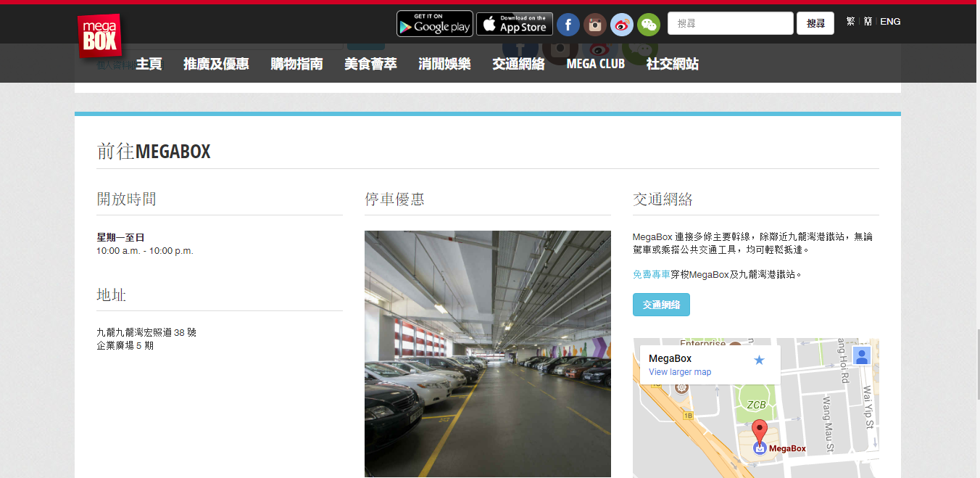Open the App Store download badge
Image resolution: width=980 pixels, height=478 pixels.
(515, 24)
